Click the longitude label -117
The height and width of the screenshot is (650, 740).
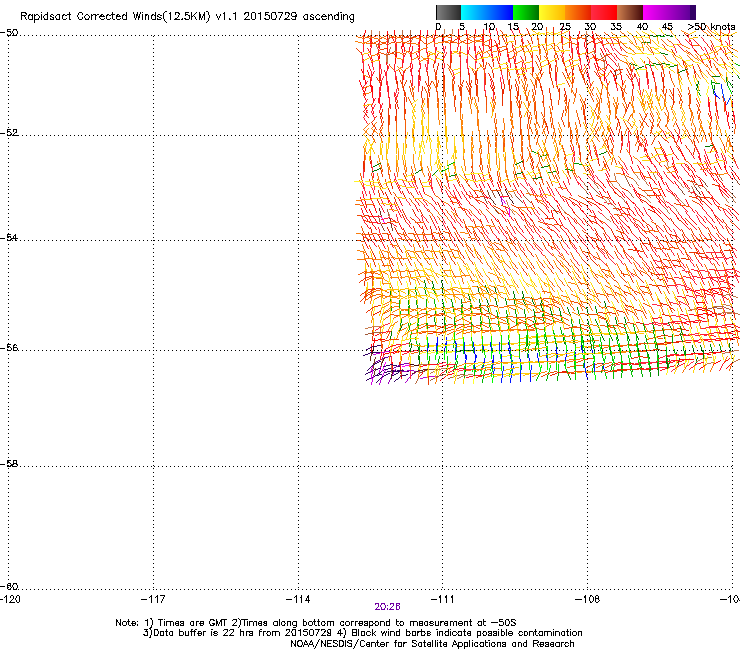point(153,599)
